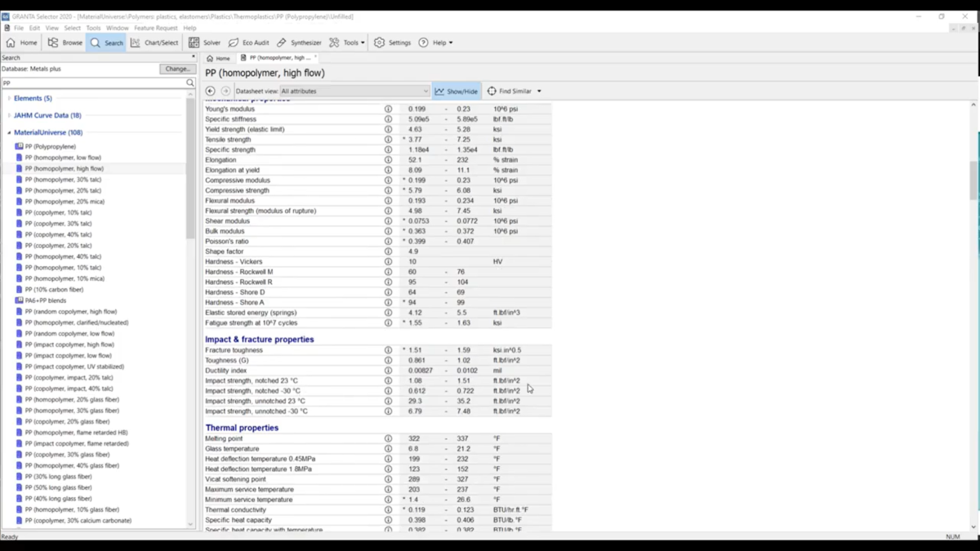Open the Feature Request menu
This screenshot has width=980, height=551.
tap(155, 28)
